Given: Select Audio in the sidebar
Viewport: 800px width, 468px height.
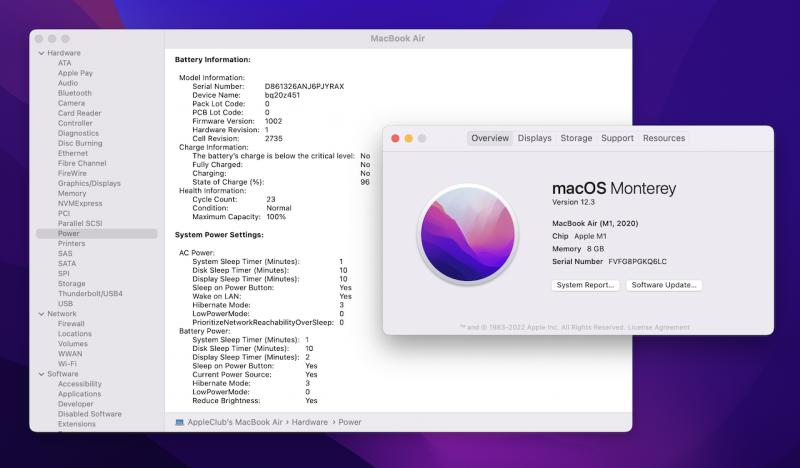Looking at the screenshot, I should pos(68,83).
